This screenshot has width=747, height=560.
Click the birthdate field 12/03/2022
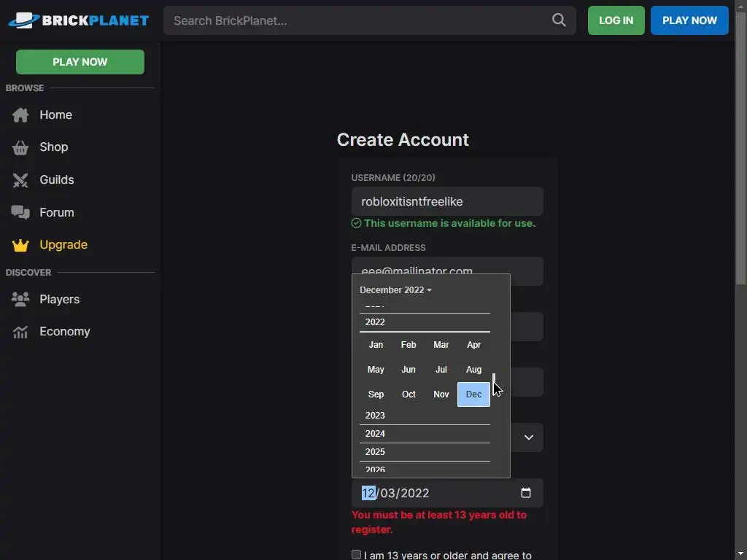click(447, 493)
